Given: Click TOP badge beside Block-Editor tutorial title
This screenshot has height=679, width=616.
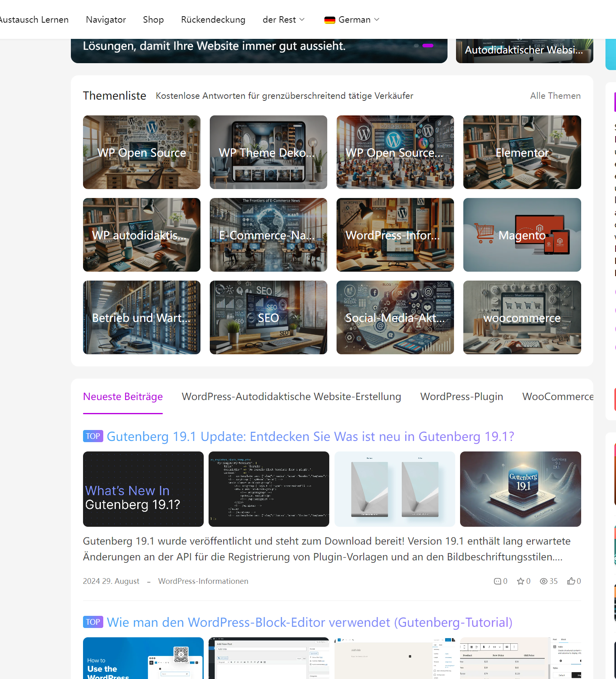Looking at the screenshot, I should tap(93, 622).
